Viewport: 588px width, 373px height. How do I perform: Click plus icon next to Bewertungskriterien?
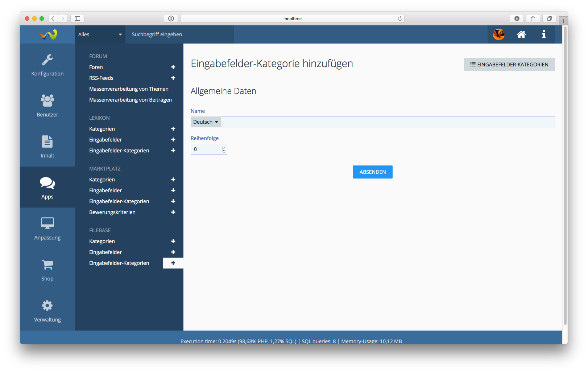point(173,212)
